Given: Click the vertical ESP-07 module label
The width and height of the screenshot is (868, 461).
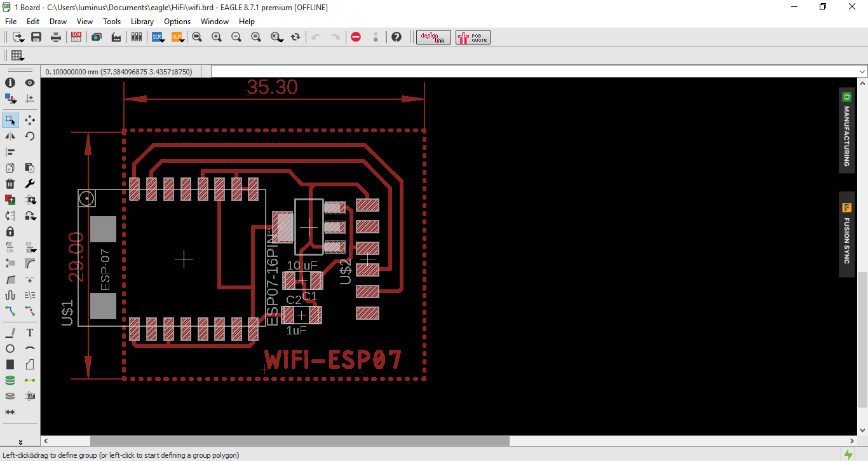Looking at the screenshot, I should click(x=105, y=270).
